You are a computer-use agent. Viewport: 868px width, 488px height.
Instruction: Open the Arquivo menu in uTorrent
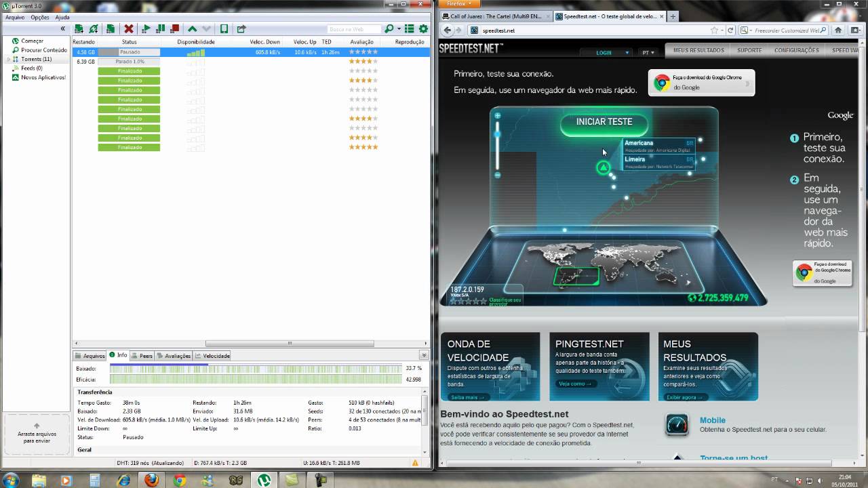tap(15, 18)
